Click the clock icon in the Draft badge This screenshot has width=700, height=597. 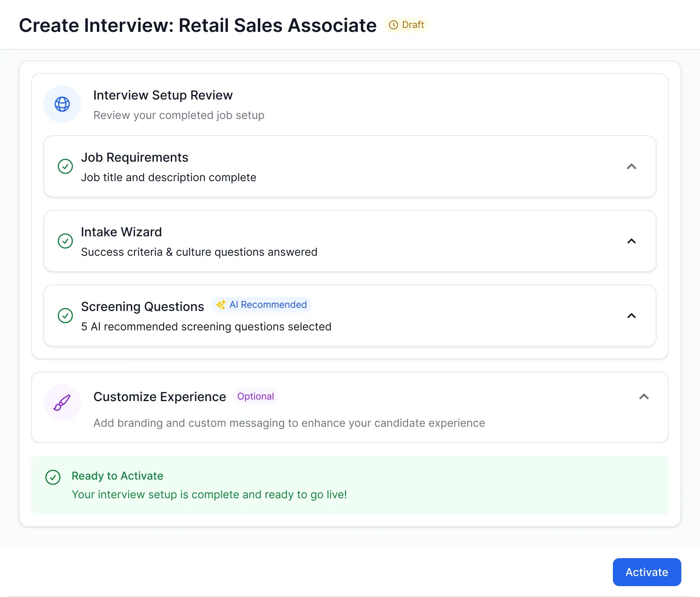[394, 25]
